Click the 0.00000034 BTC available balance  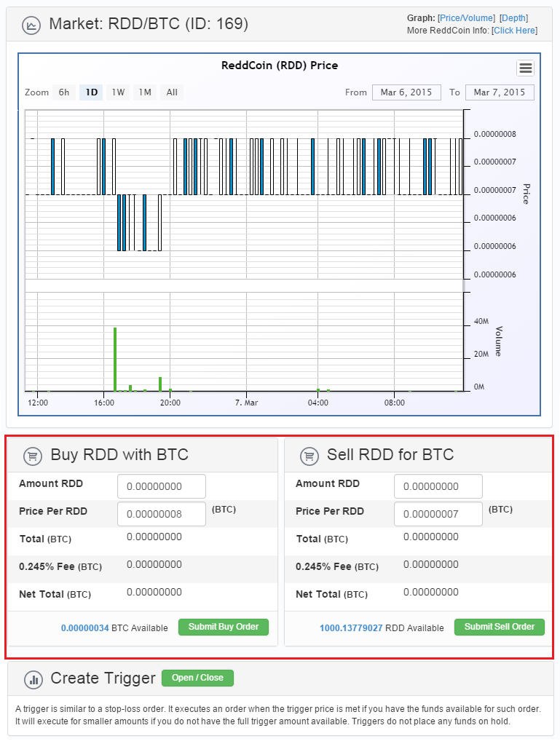pyautogui.click(x=85, y=628)
